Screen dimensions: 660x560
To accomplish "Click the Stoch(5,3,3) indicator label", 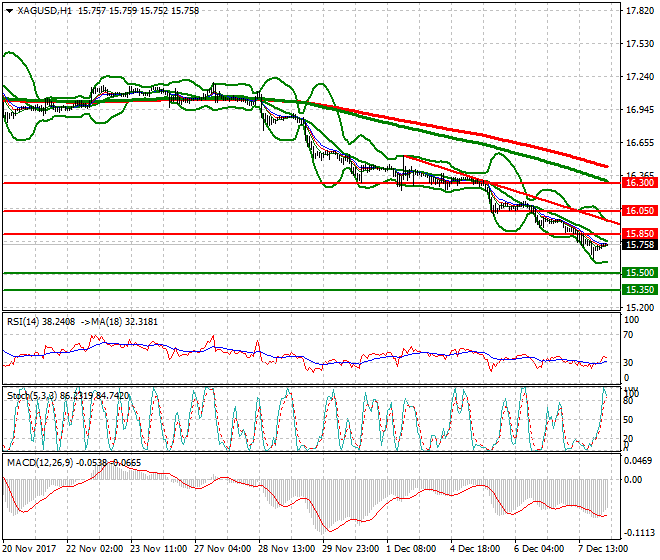I will point(32,396).
